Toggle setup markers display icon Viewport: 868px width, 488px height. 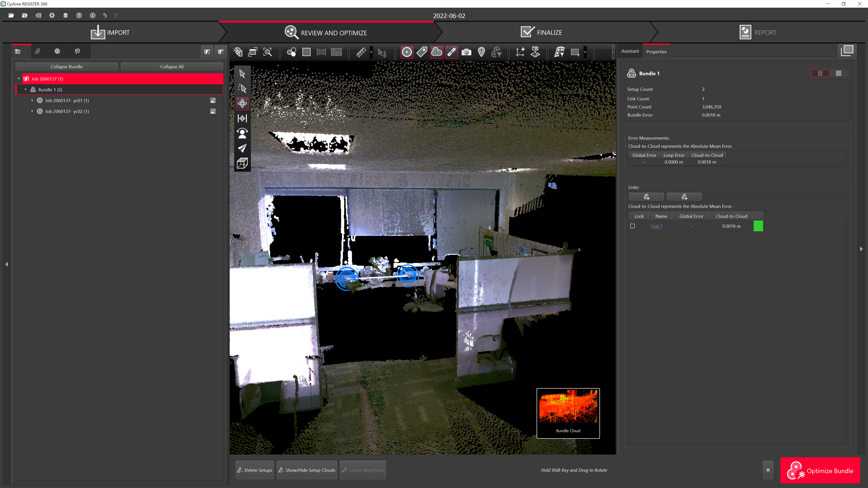click(x=407, y=52)
